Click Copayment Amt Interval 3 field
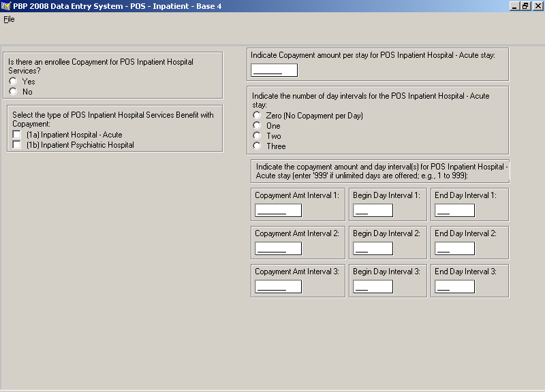Viewport: 545px width, 392px height. tap(279, 287)
